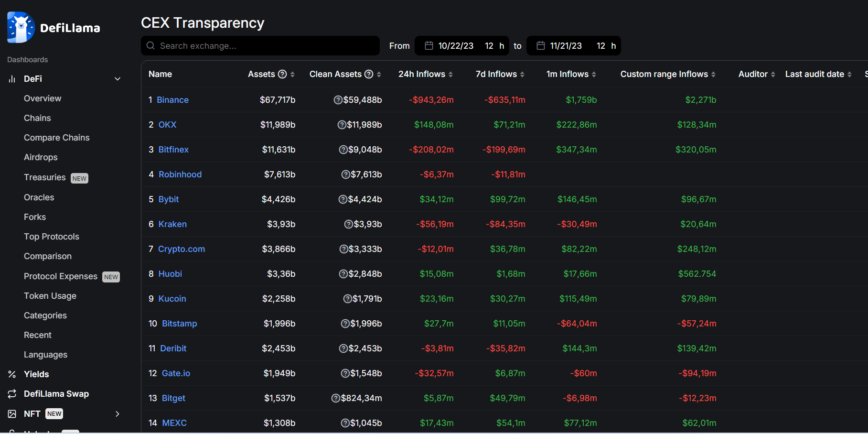Image resolution: width=868 pixels, height=434 pixels.
Task: Open Oracles in the sidebar
Action: tap(39, 197)
